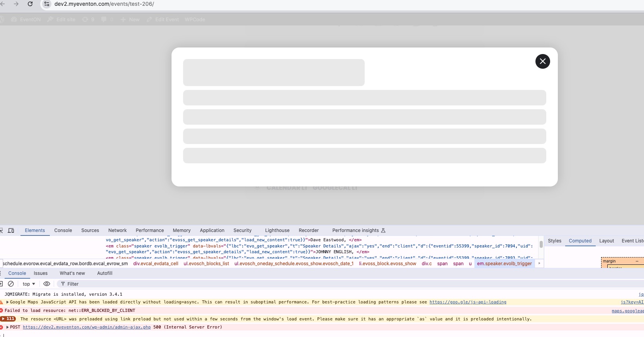Go forward with the browser forward arrow

point(16,4)
